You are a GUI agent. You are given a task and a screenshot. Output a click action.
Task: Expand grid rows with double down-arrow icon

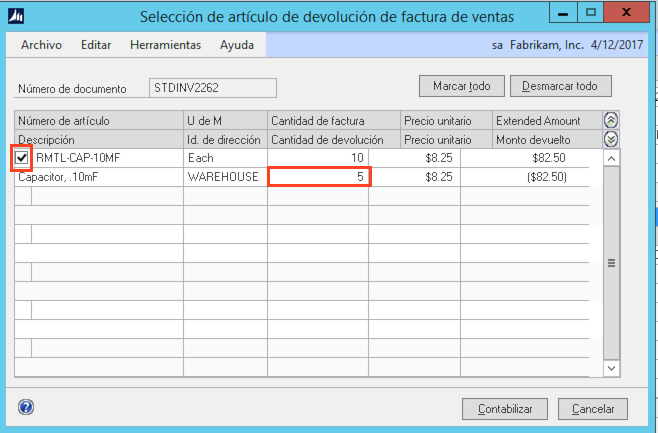tap(611, 139)
